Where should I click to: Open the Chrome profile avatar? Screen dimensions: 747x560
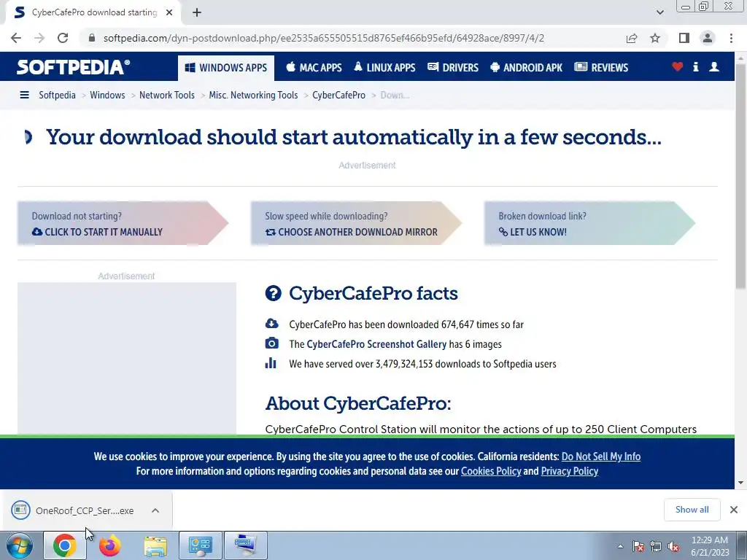[708, 38]
